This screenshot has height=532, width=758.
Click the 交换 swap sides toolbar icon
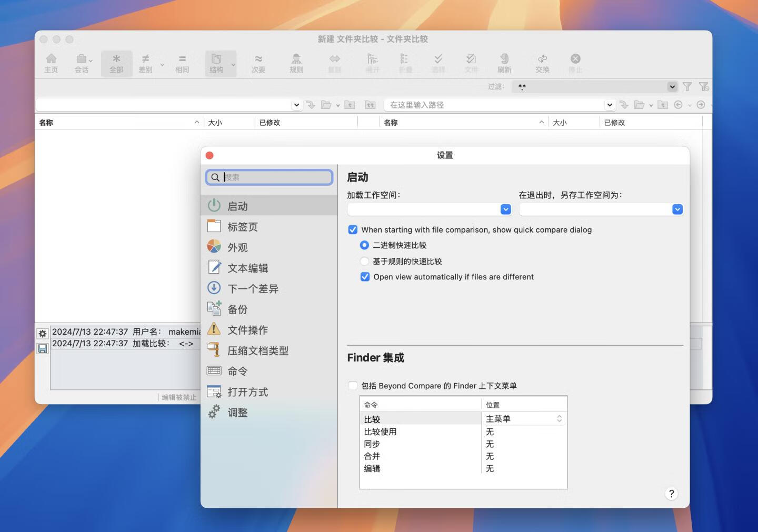pyautogui.click(x=542, y=63)
